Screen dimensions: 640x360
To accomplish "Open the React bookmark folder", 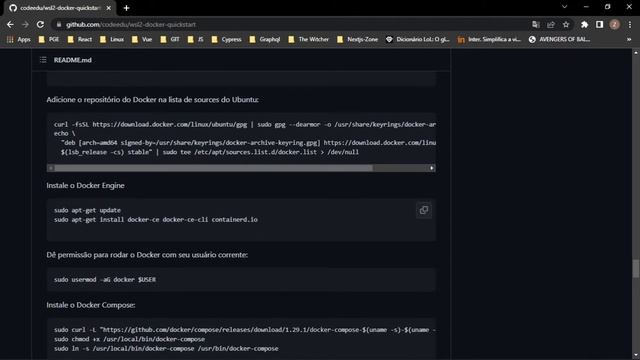I will (80, 39).
